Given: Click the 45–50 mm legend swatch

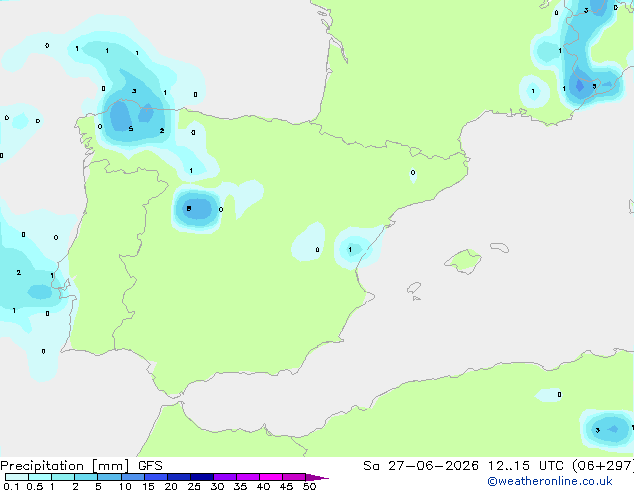Looking at the screenshot, I should (x=294, y=477).
